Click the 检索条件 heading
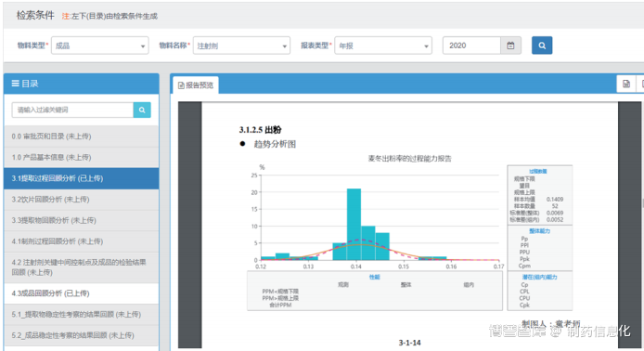Image resolution: width=644 pixels, height=351 pixels. coord(35,16)
